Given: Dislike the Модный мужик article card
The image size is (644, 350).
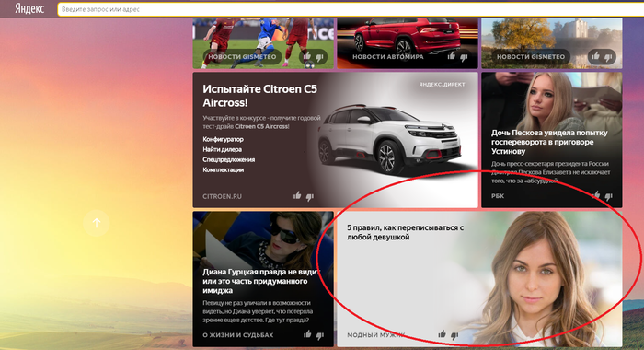Looking at the screenshot, I should [x=454, y=335].
